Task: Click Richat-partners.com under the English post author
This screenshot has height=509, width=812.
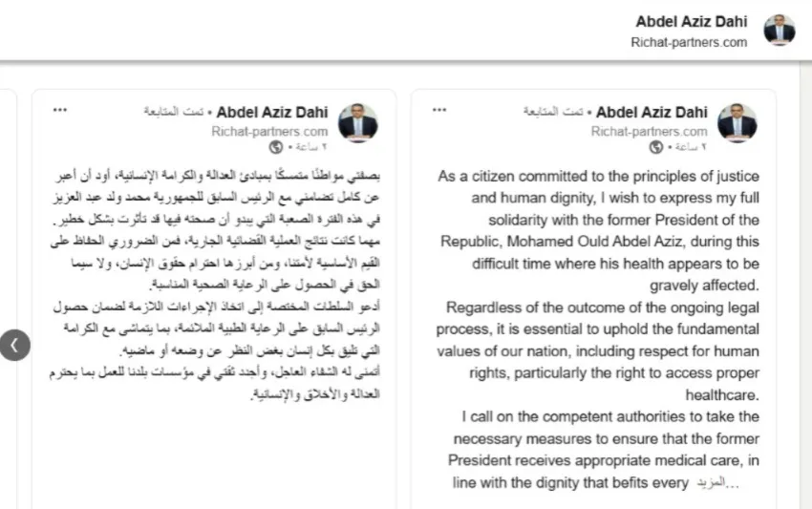Action: tap(649, 131)
